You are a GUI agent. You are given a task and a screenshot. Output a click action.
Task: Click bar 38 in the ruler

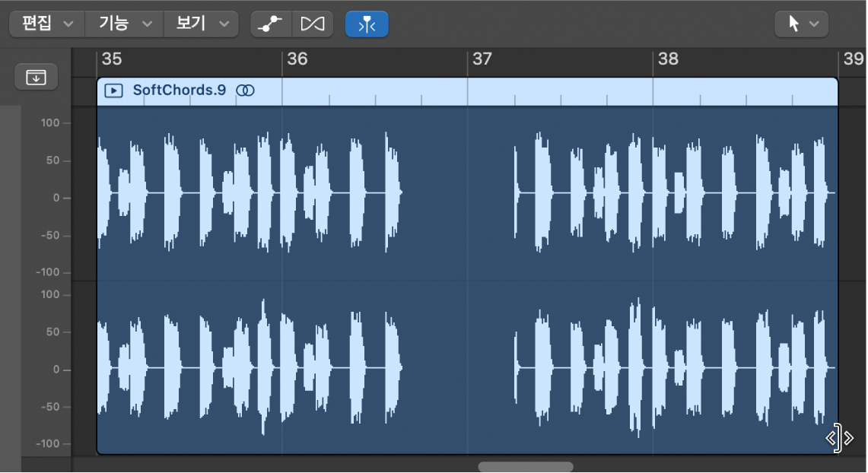point(668,59)
